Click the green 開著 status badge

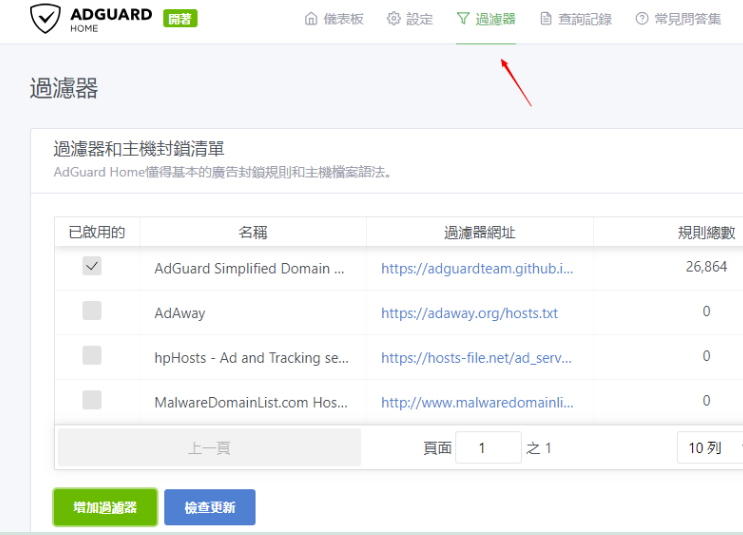pyautogui.click(x=180, y=19)
